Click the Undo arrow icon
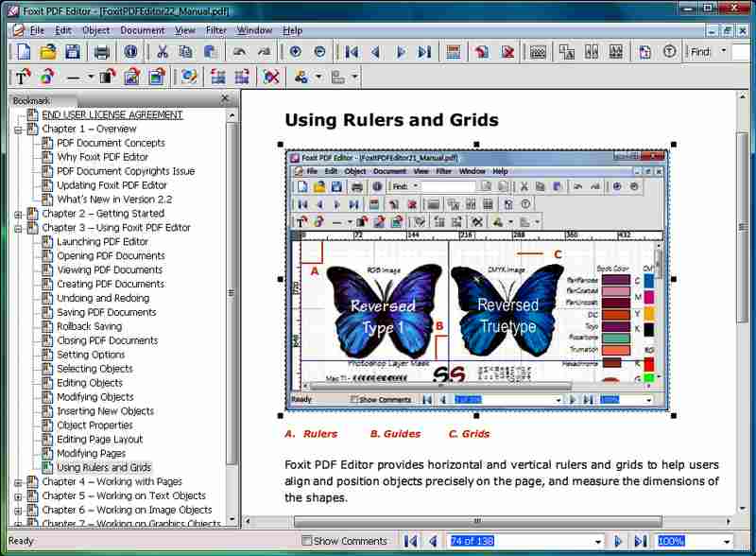Screen dimensions: 756x556 240,52
